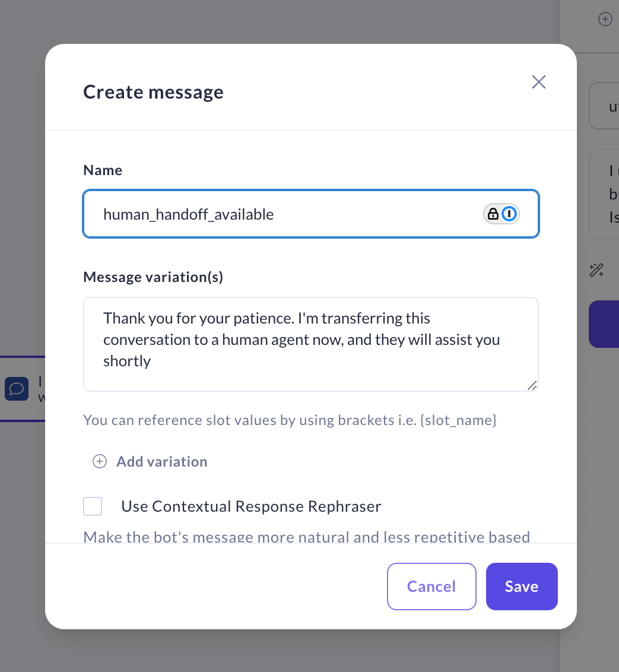Select the Name input containing human_handoff_available
Screen dimensions: 619x672
click(x=267, y=214)
